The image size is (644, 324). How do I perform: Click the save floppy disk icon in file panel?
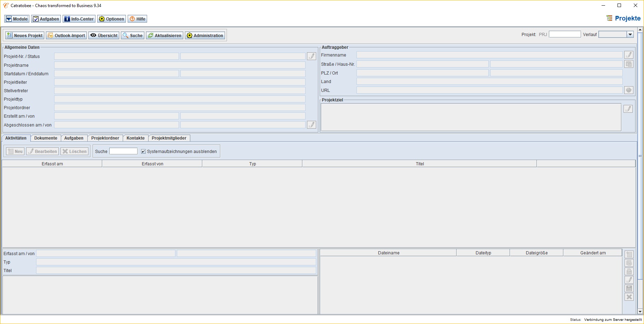pyautogui.click(x=629, y=288)
